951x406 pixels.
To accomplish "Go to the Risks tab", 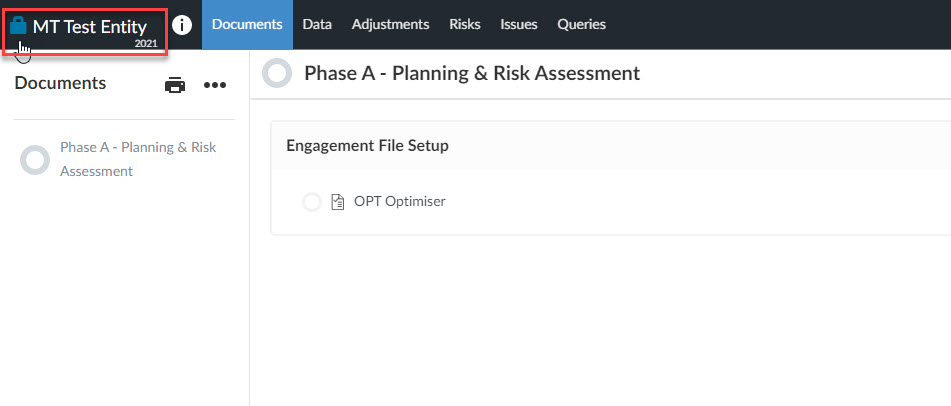I will point(465,25).
